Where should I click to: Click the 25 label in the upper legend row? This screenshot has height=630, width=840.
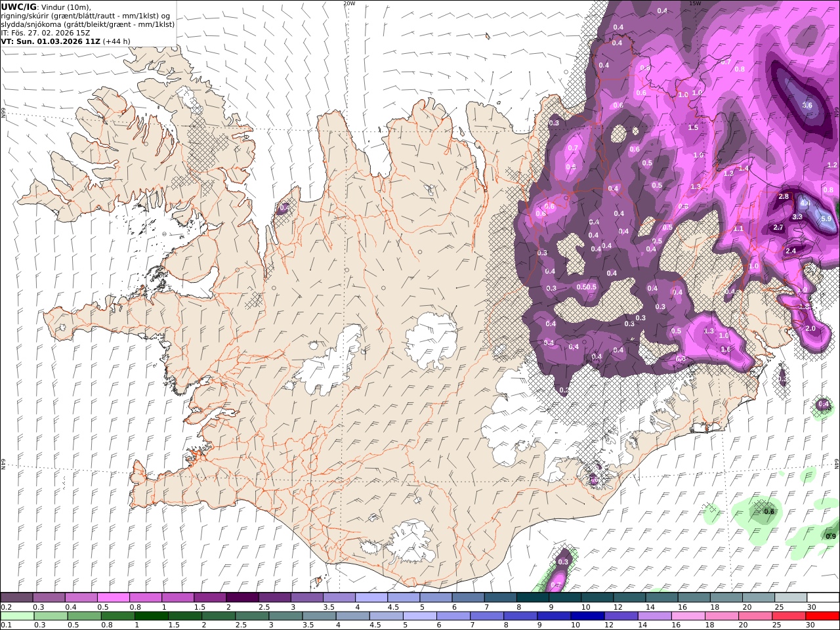778,607
